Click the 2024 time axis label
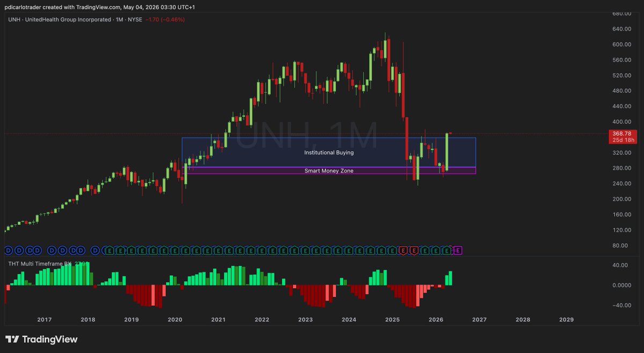The height and width of the screenshot is (353, 644). (x=349, y=319)
